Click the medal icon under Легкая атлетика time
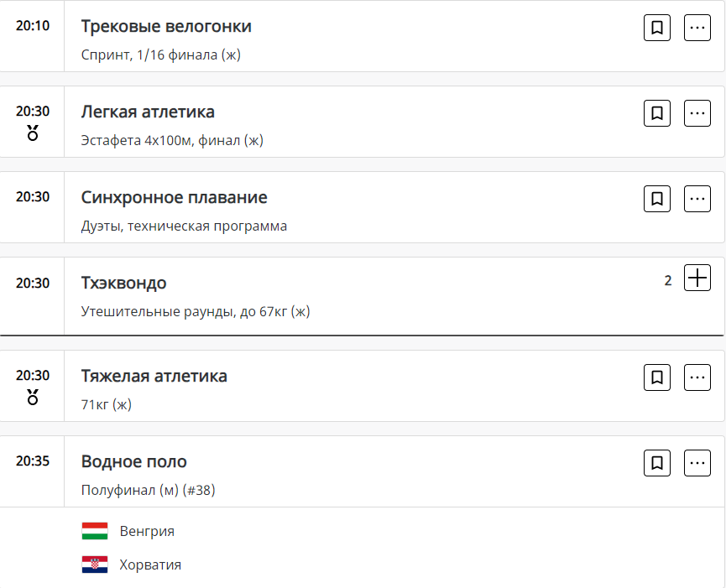 coord(33,133)
